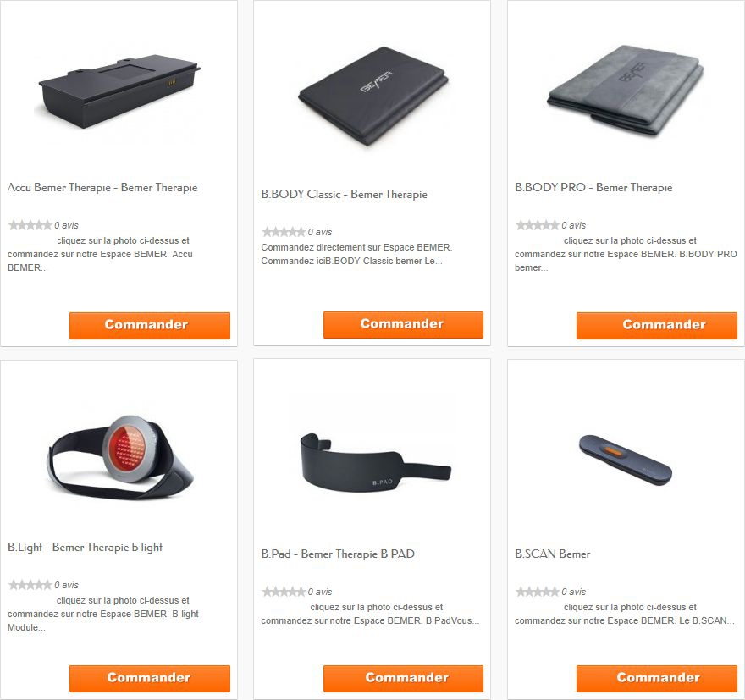Click the star rating under B.SCAN Bemer
Image resolution: width=745 pixels, height=700 pixels.
click(x=538, y=592)
